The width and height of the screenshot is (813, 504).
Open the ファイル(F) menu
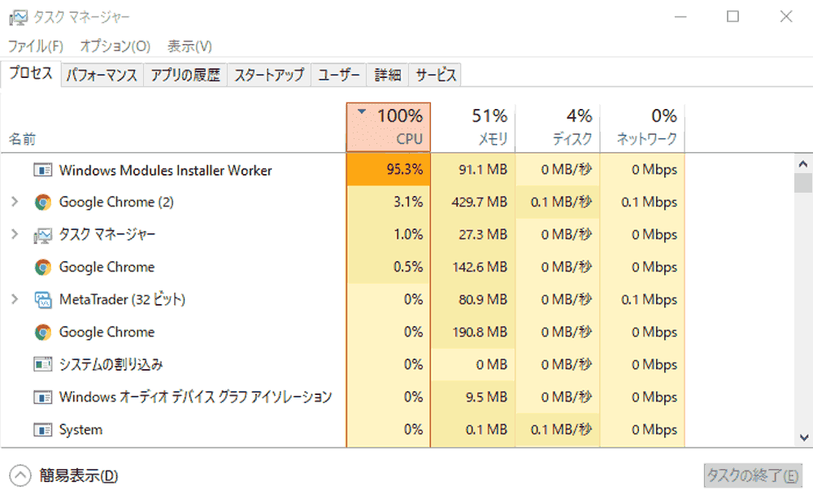tap(35, 46)
